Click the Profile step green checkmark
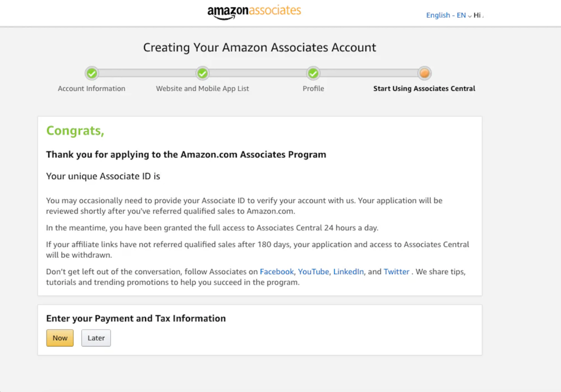The height and width of the screenshot is (392, 561). click(x=313, y=73)
